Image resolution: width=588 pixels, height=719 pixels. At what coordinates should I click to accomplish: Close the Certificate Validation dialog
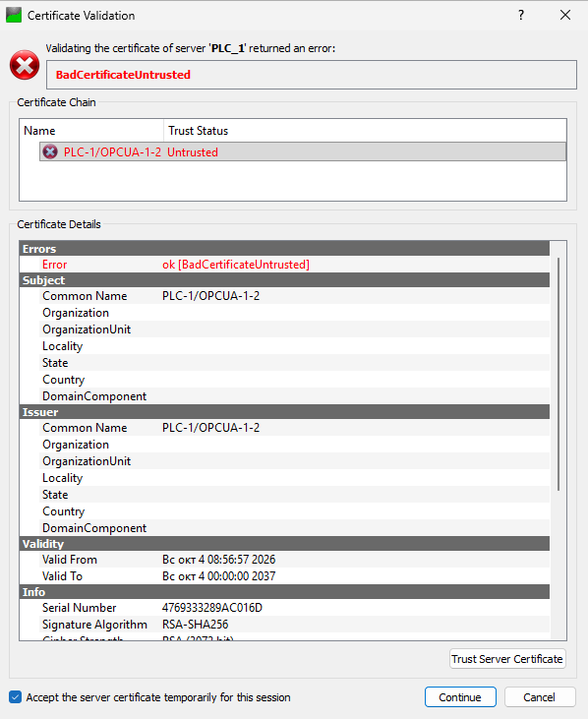pyautogui.click(x=565, y=15)
